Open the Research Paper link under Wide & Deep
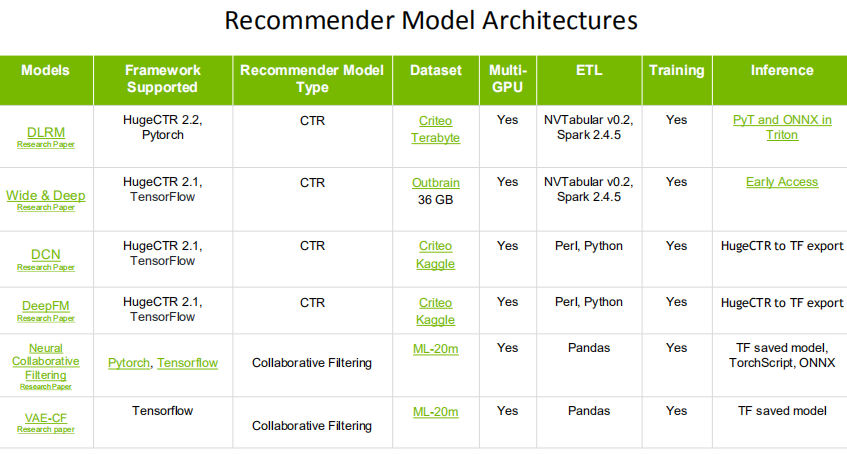Viewport: 847px width, 454px height. coord(46,207)
